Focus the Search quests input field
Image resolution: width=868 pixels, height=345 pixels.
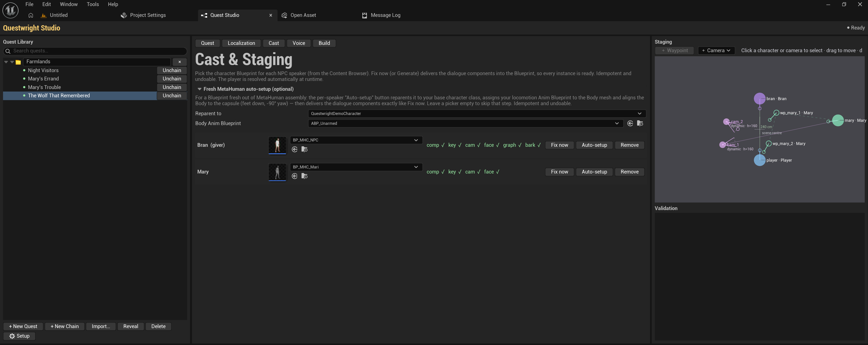(x=95, y=51)
